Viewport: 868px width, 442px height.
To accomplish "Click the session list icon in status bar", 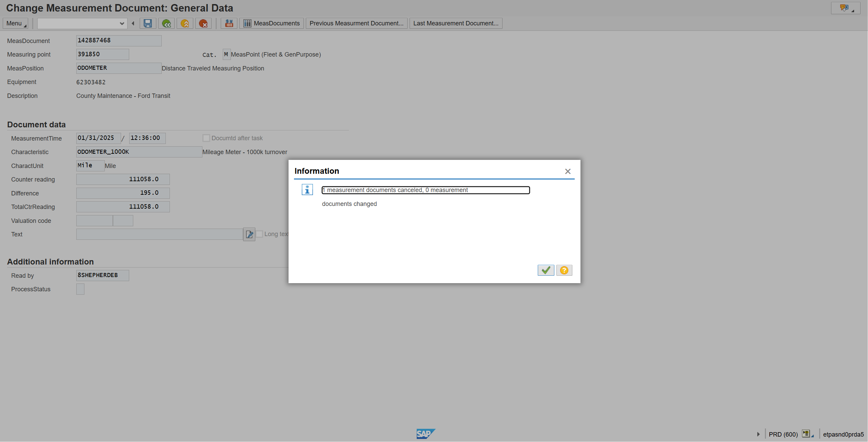I will tap(807, 434).
